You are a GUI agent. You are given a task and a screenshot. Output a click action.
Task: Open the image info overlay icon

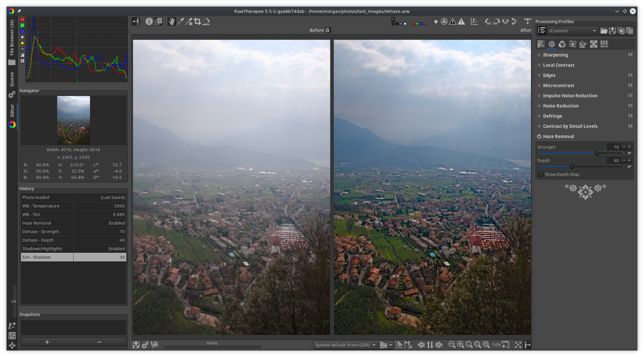(x=149, y=22)
